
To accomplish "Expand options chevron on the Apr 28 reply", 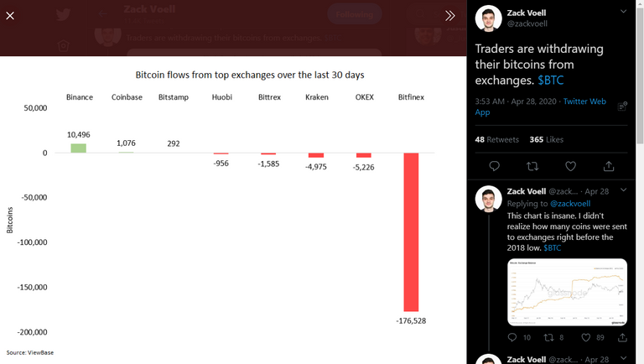I will 624,190.
